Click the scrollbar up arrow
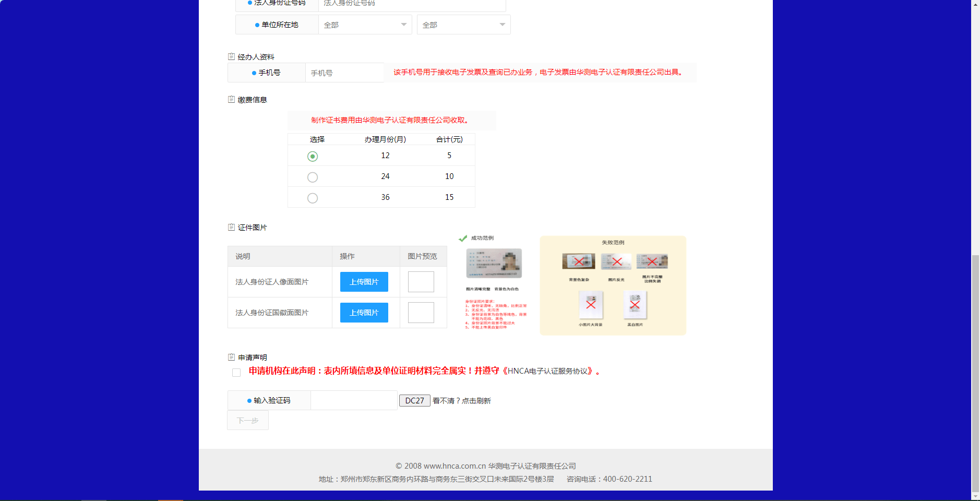The width and height of the screenshot is (980, 501). 975,4
